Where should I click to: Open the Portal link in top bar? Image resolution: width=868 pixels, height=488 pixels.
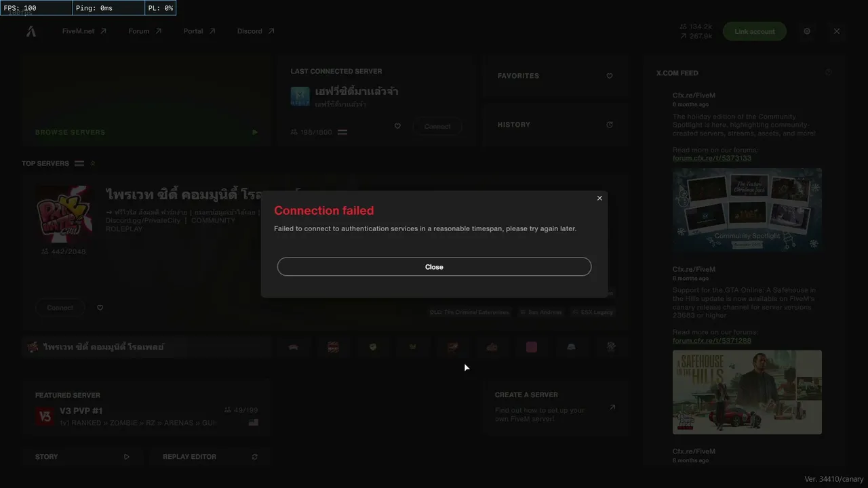pyautogui.click(x=199, y=31)
